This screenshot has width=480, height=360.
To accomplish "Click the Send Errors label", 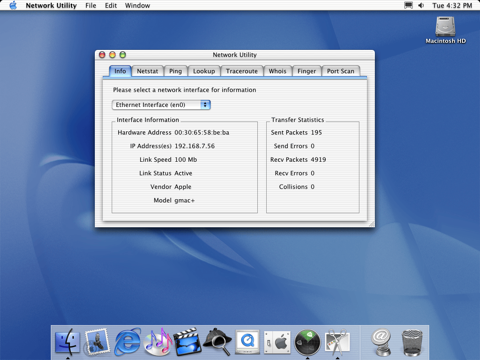I will tap(291, 146).
